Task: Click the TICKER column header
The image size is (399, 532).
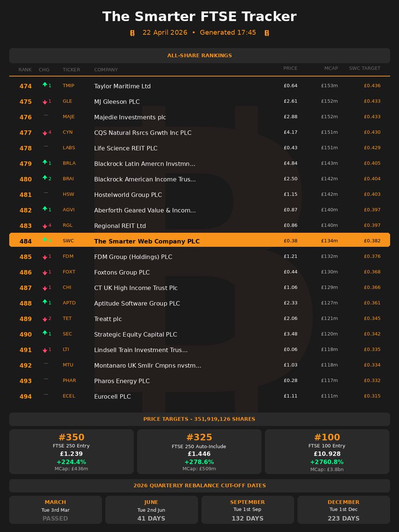Action: tap(71, 70)
